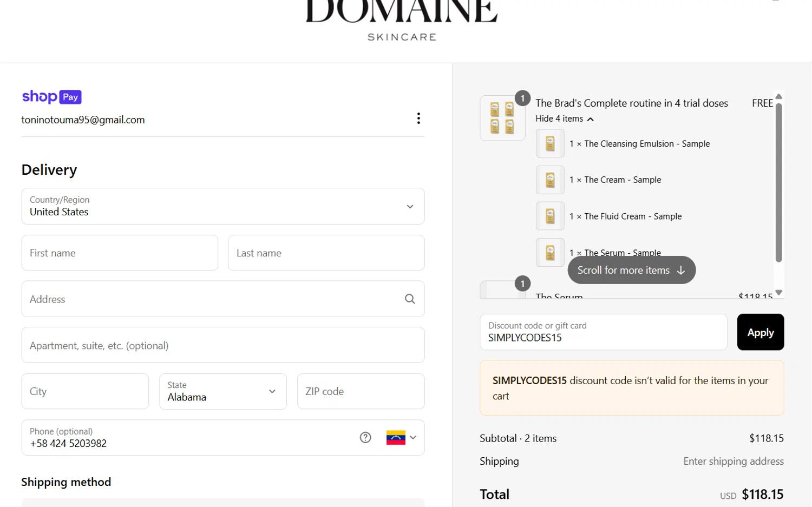Click the order summary scrollbar thumb
812x507 pixels.
[778, 182]
